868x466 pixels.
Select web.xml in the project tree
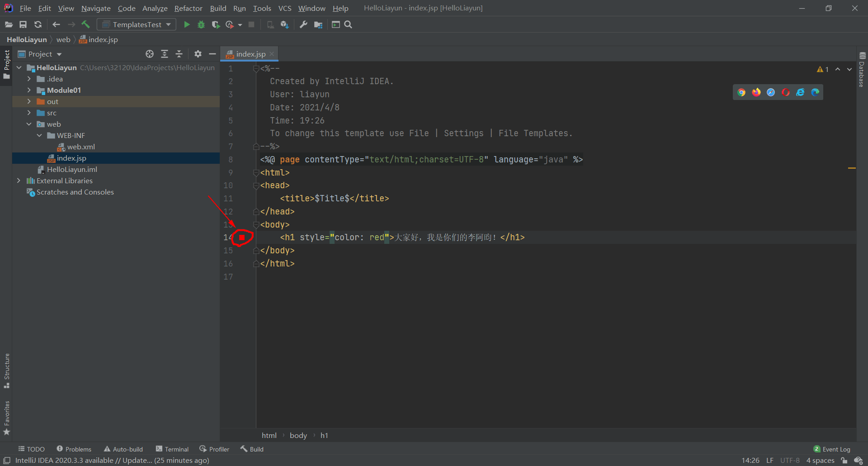[x=76, y=147]
